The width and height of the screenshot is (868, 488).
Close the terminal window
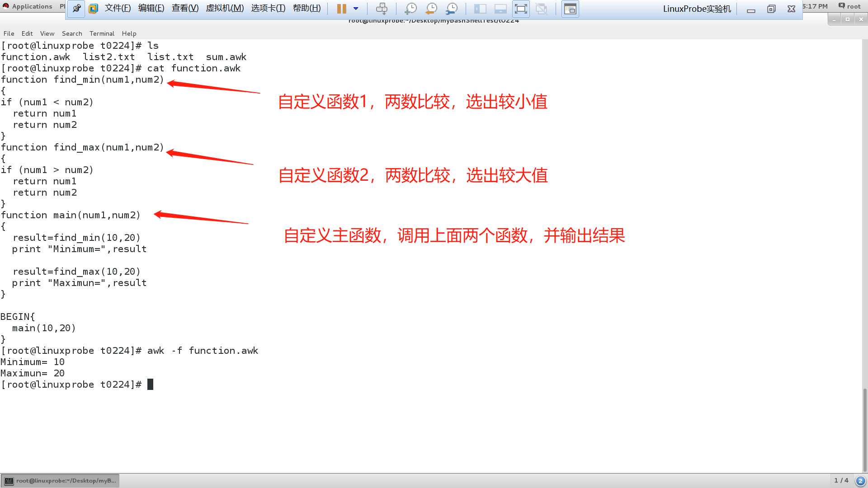coord(861,19)
